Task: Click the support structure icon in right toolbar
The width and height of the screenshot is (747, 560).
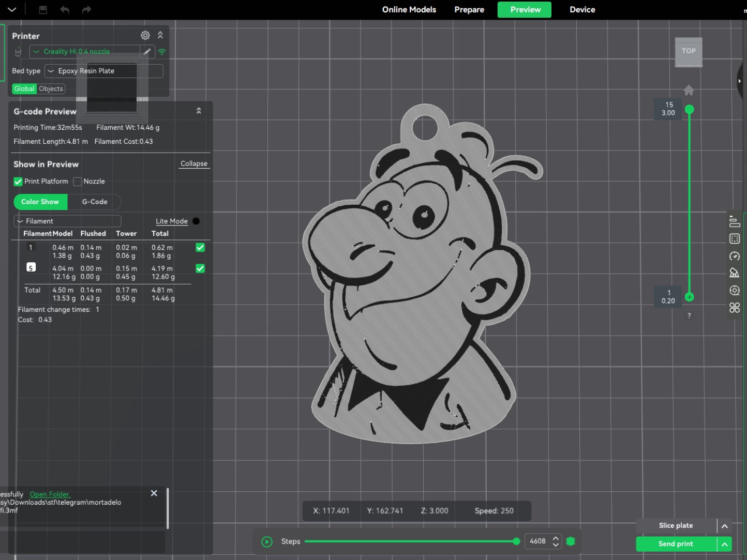Action: [x=735, y=273]
